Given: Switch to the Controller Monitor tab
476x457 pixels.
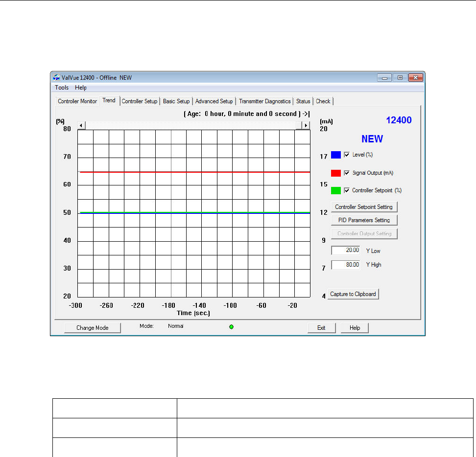Looking at the screenshot, I should 77,101.
